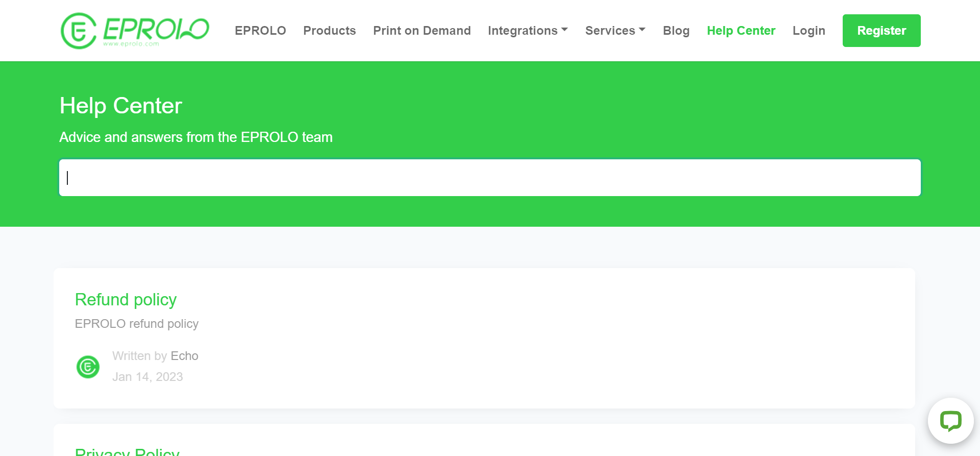Screen dimensions: 980x456
Task: Expand the Services dropdown menu
Action: click(615, 31)
